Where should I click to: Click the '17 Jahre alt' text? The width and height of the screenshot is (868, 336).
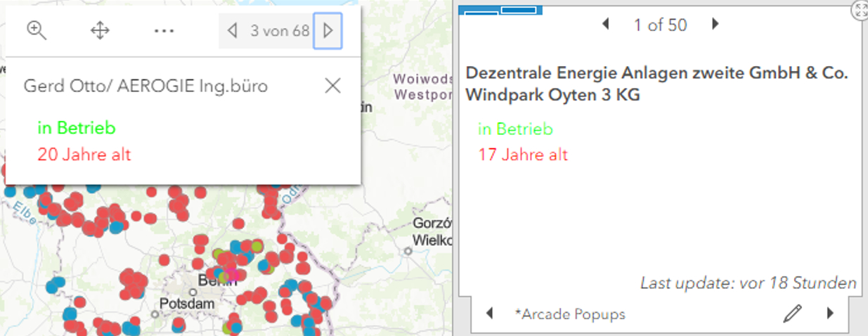coord(523,155)
